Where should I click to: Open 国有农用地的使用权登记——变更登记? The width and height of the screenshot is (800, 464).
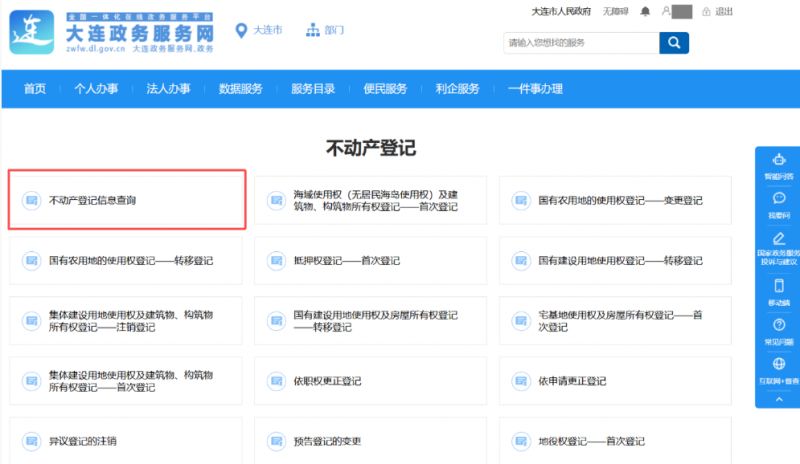coord(615,200)
